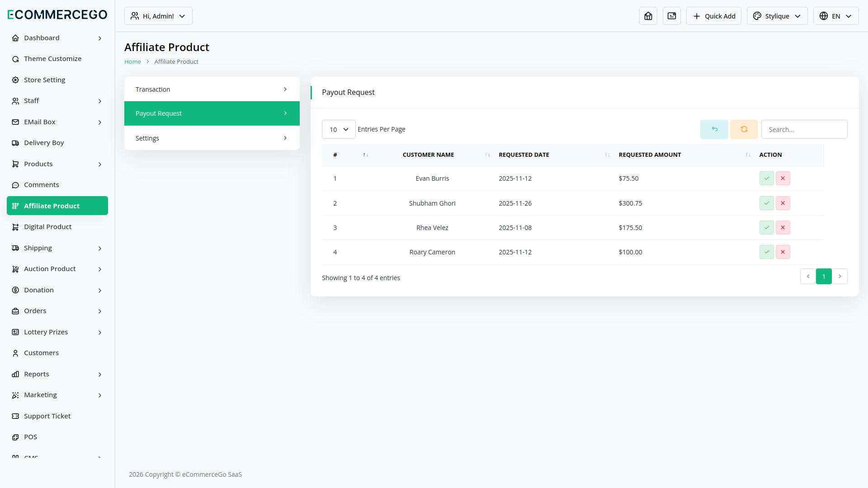Image resolution: width=868 pixels, height=488 pixels.
Task: Open Customers in sidebar menu
Action: (57, 353)
